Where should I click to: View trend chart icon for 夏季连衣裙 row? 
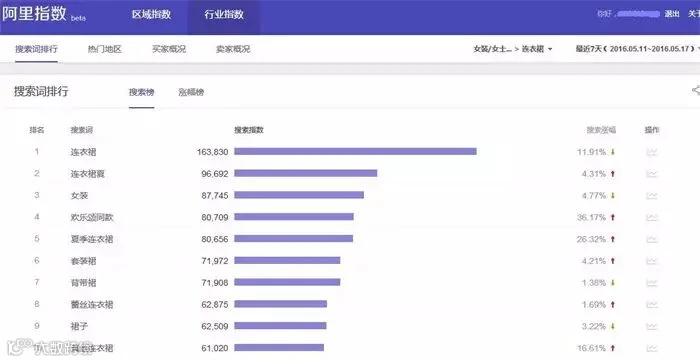[652, 239]
